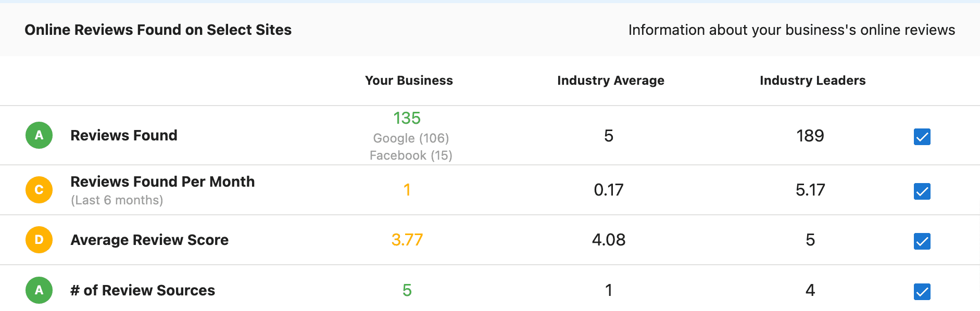
Task: Select the Industry Average column header
Action: (x=610, y=81)
